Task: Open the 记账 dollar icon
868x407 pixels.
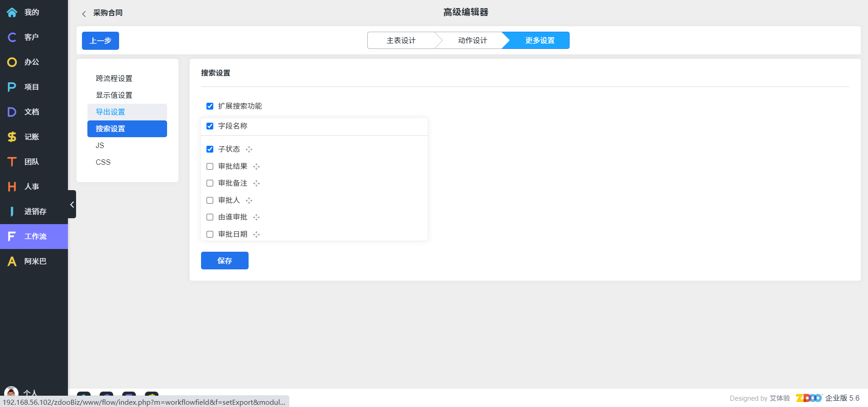Action: point(12,137)
